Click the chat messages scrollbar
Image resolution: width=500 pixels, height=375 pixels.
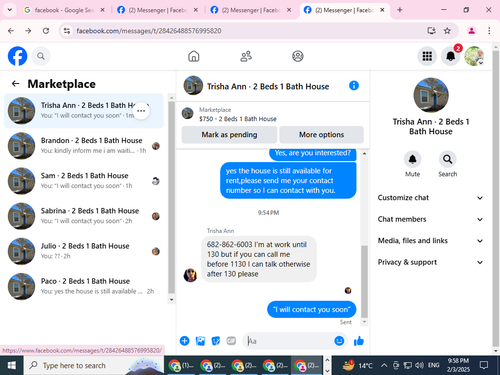pos(364,282)
